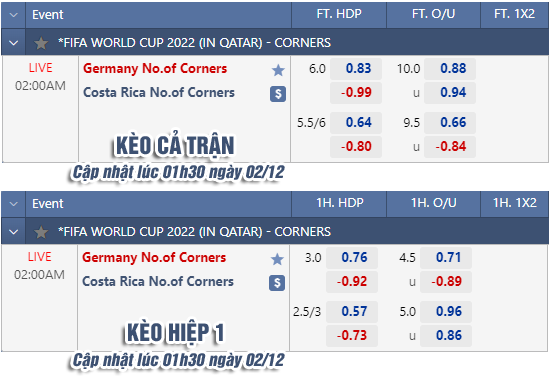
Task: Favorite the first-half Germany corners match star
Action: coord(277,259)
